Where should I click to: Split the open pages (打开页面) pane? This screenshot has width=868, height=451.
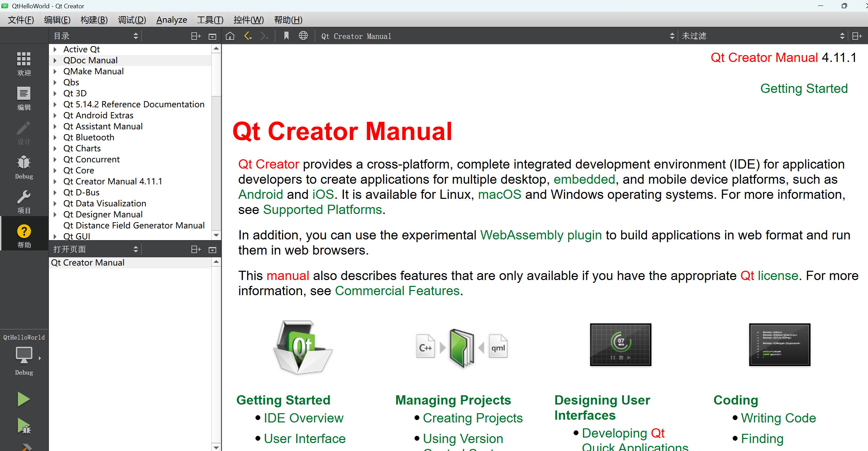click(x=196, y=249)
